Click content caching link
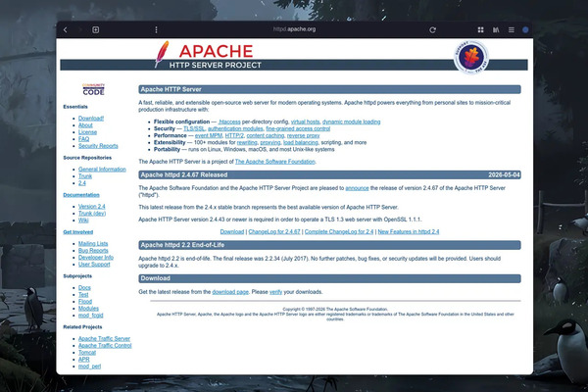The width and height of the screenshot is (588, 392). 266,135
